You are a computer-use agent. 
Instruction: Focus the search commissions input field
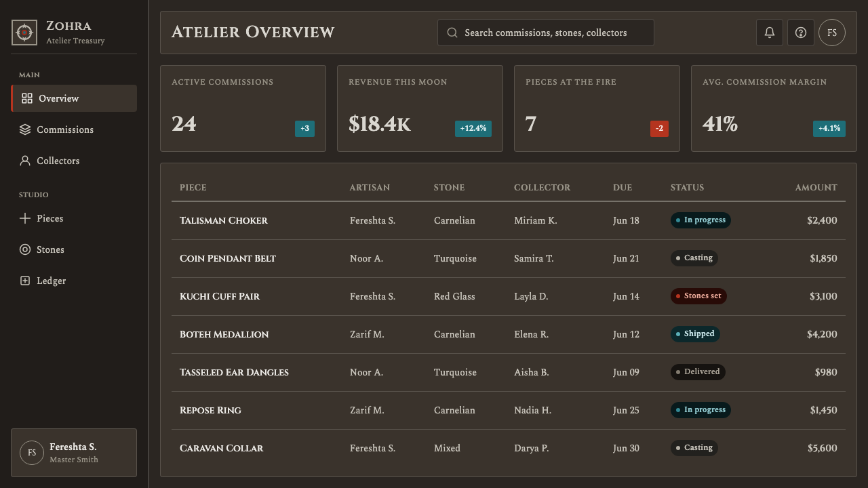pos(546,33)
